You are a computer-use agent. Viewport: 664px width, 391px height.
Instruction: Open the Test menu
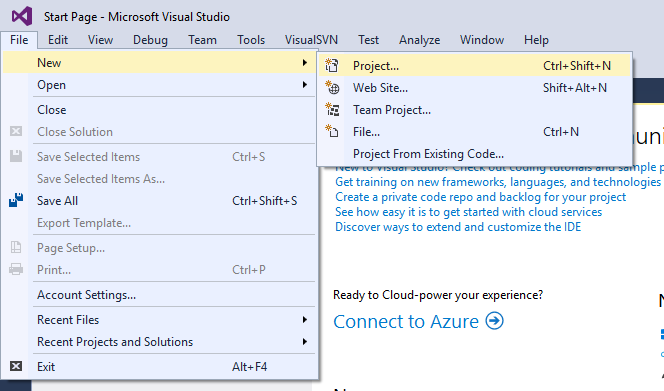[x=368, y=40]
